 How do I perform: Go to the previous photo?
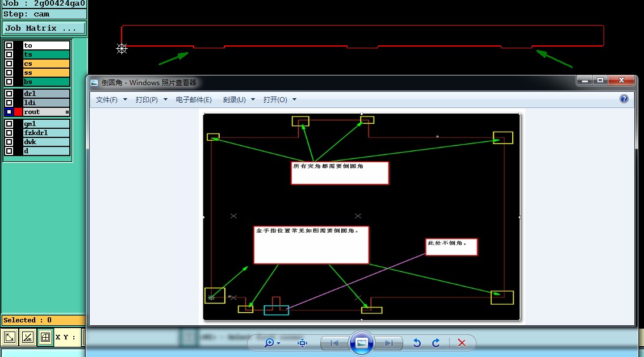pyautogui.click(x=334, y=343)
